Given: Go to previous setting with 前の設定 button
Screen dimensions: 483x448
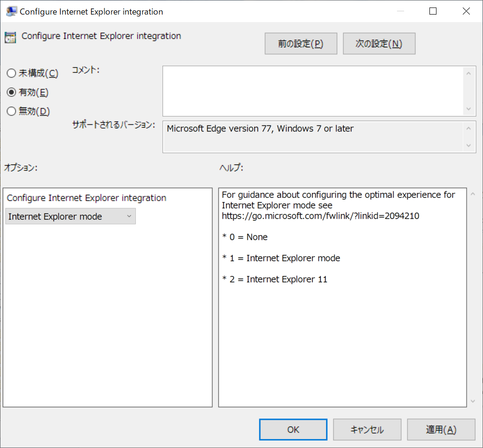Looking at the screenshot, I should (x=301, y=44).
